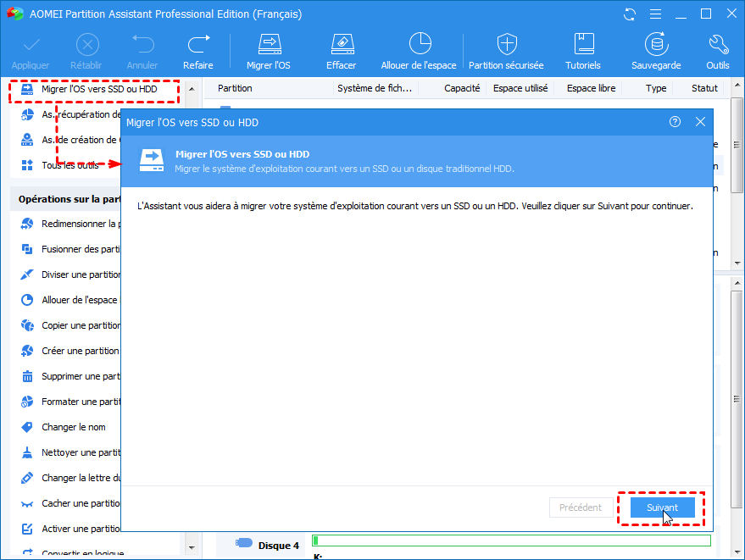Open Tous les outils in the sidebar
This screenshot has width=745, height=560.
(x=60, y=165)
